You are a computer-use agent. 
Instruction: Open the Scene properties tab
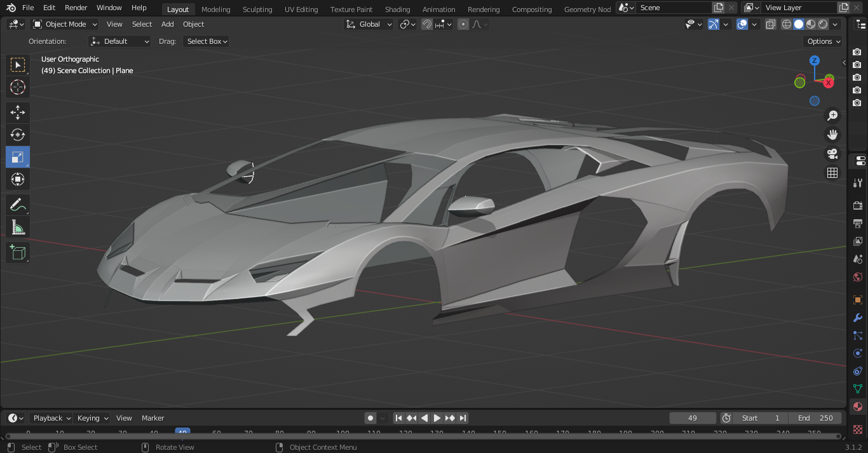[x=858, y=259]
